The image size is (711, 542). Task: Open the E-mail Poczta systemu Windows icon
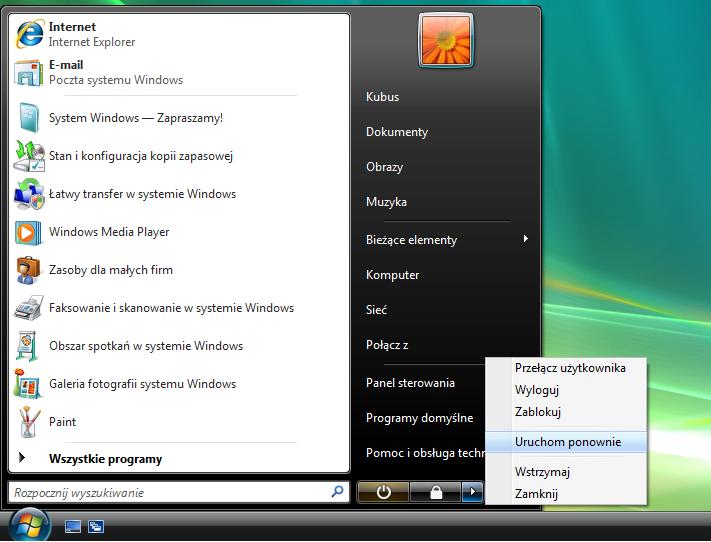pyautogui.click(x=29, y=73)
